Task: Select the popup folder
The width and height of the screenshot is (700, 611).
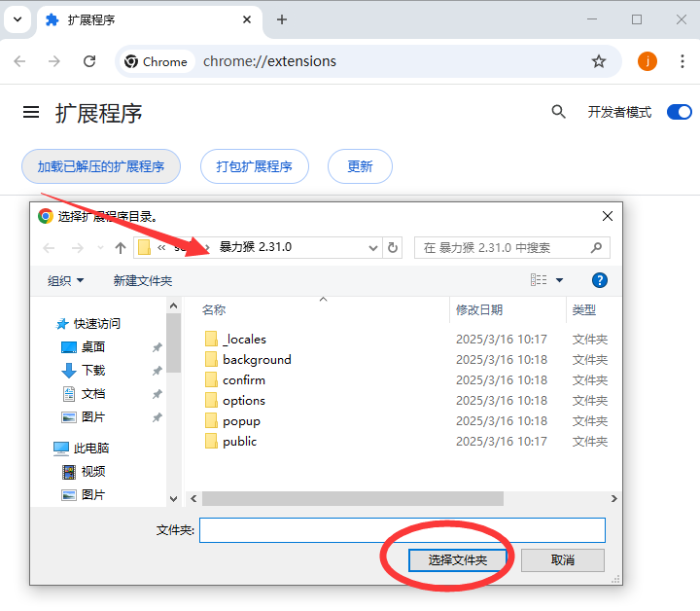Action: (232, 421)
